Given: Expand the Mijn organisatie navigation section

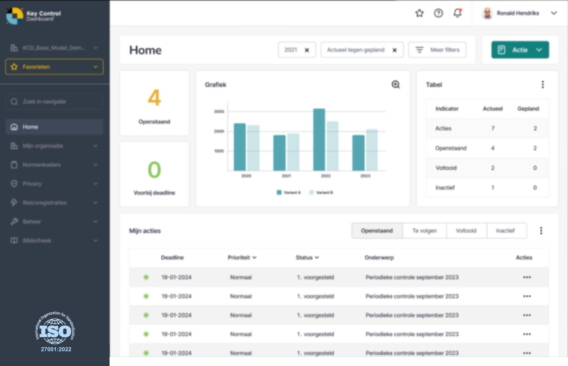Looking at the screenshot, I should pos(54,146).
